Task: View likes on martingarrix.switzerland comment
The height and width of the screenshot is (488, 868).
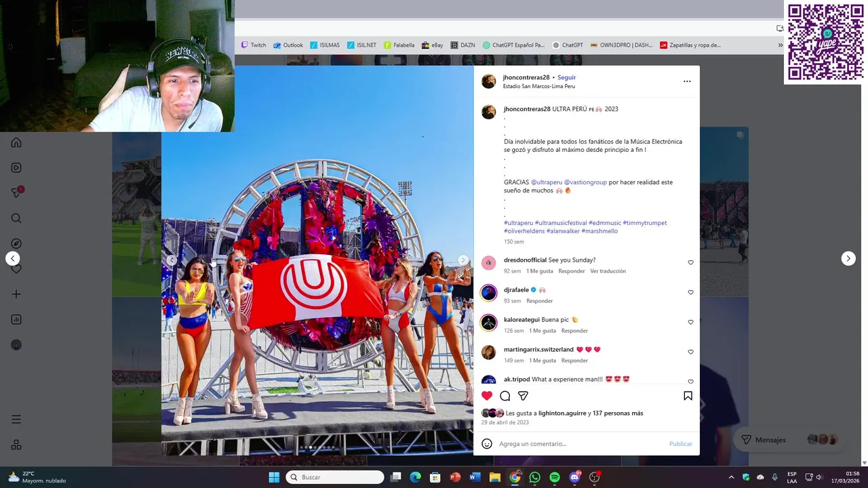Action: click(542, 361)
